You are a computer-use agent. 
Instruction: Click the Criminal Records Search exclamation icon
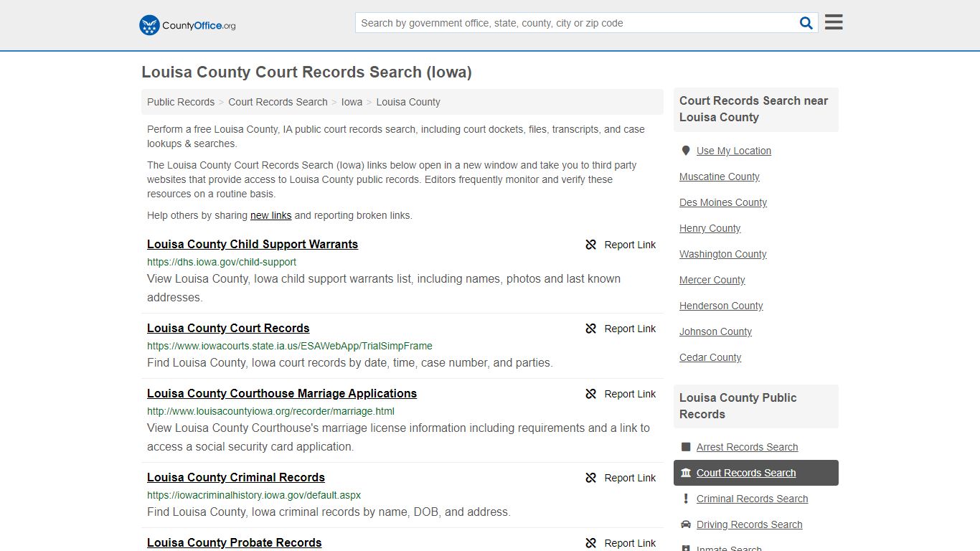686,499
